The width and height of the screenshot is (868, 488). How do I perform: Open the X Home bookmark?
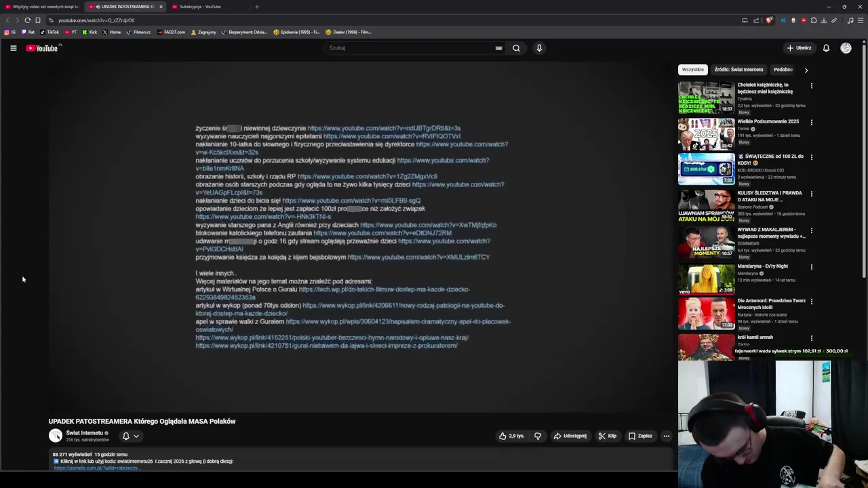coord(112,32)
